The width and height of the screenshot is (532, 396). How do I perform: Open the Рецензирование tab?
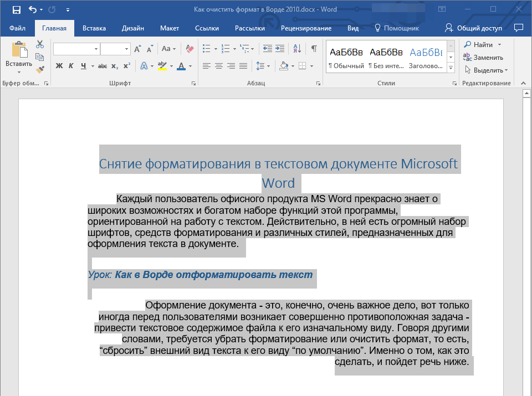tap(306, 28)
